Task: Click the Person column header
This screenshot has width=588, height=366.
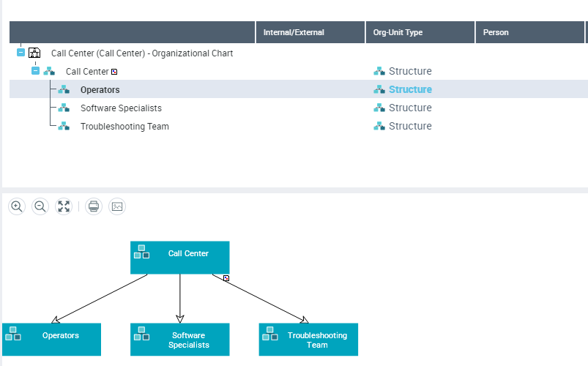Action: point(496,32)
